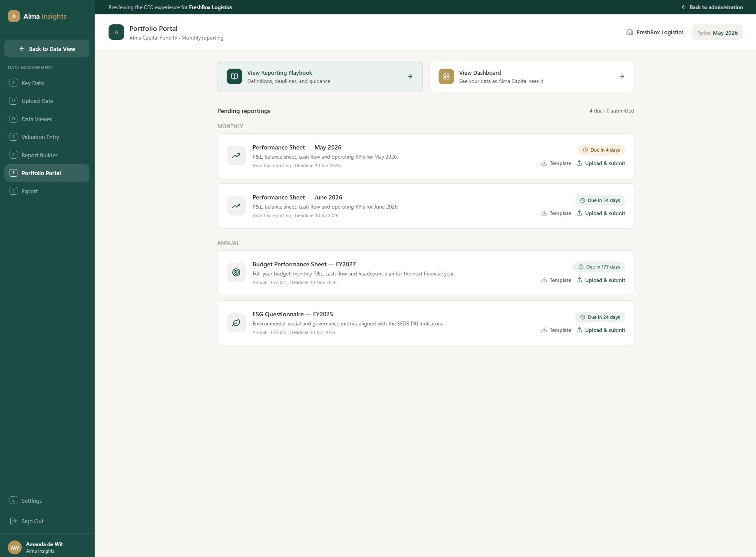Click the Export icon marked E

[13, 191]
